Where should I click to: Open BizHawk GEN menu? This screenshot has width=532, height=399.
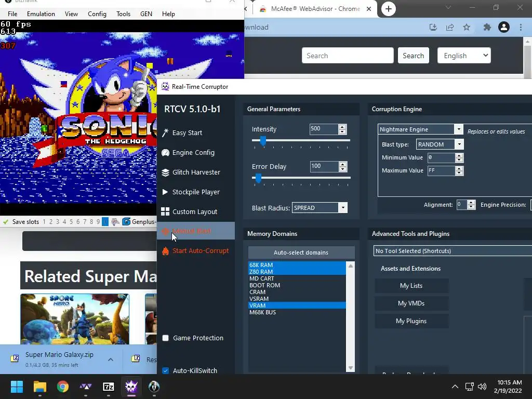146,14
